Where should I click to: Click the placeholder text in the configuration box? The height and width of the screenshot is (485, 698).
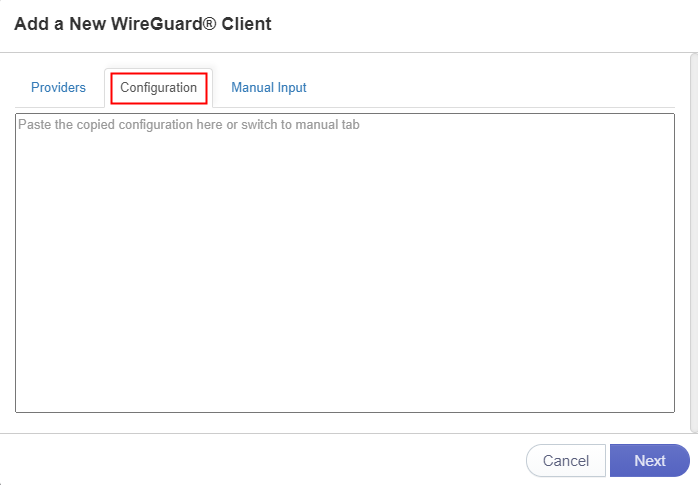[x=189, y=126]
